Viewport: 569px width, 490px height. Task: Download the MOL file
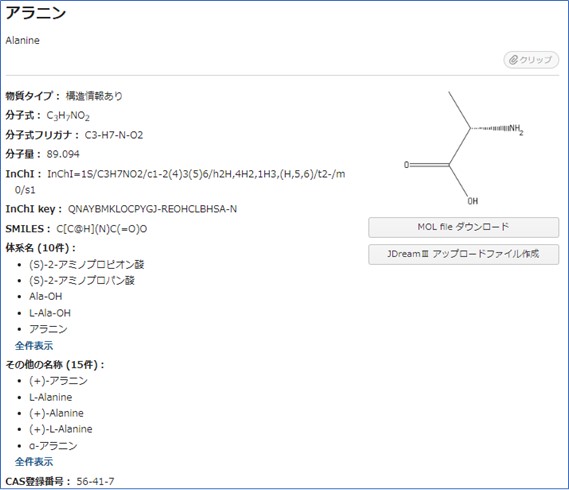(463, 227)
